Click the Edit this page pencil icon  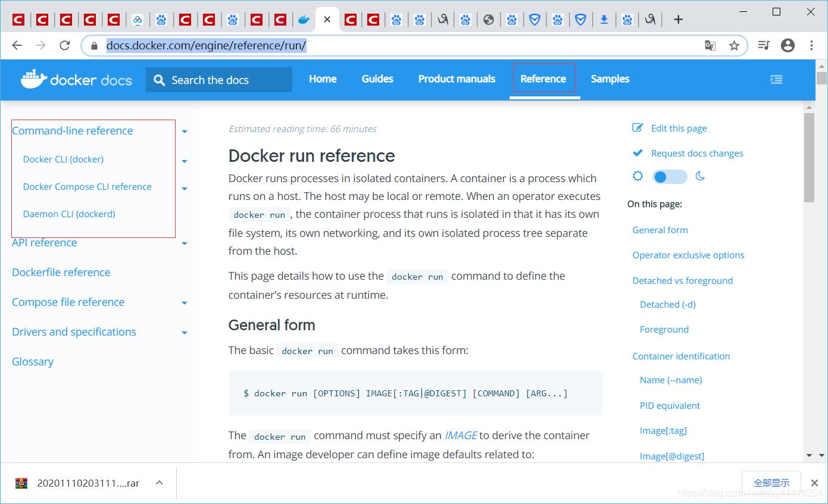tap(638, 127)
